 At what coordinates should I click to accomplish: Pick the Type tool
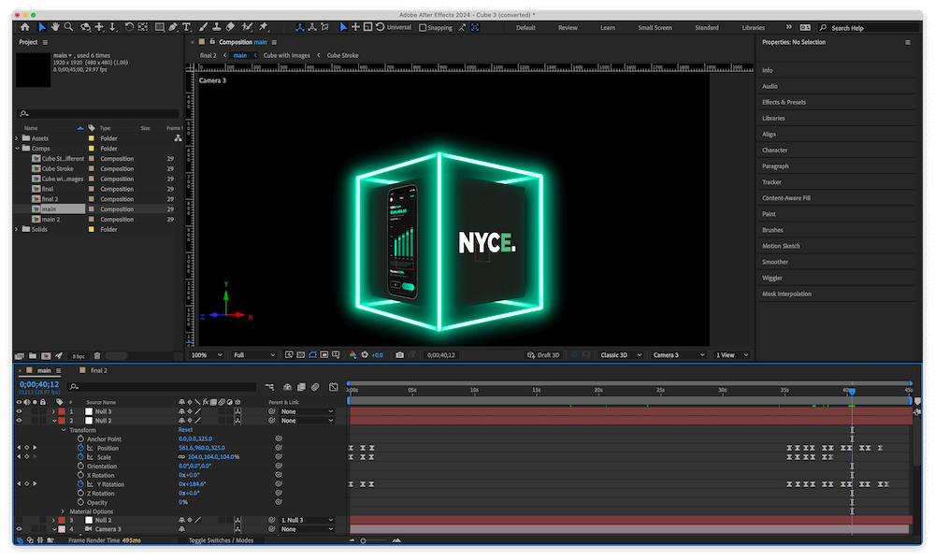[187, 27]
